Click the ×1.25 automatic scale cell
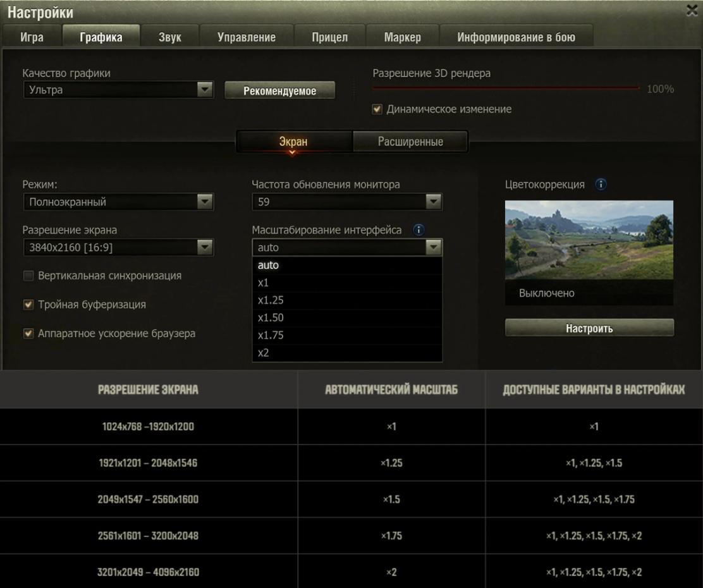This screenshot has width=703, height=588. 391,463
